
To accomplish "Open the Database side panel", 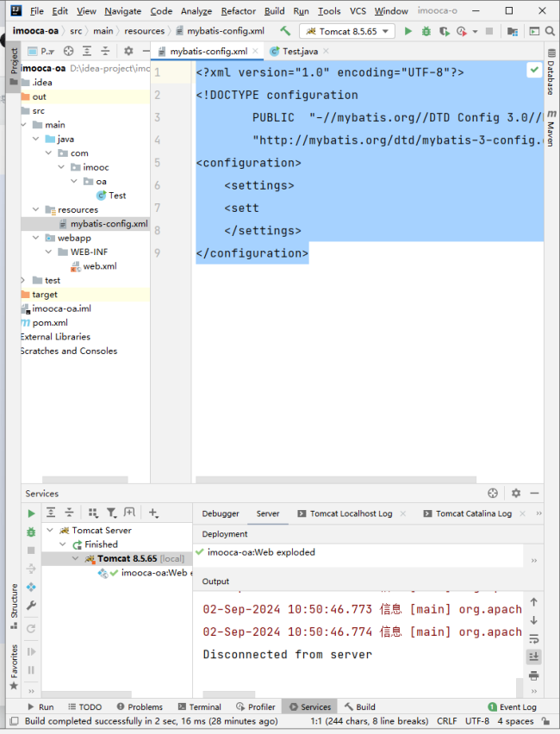I will 551,72.
